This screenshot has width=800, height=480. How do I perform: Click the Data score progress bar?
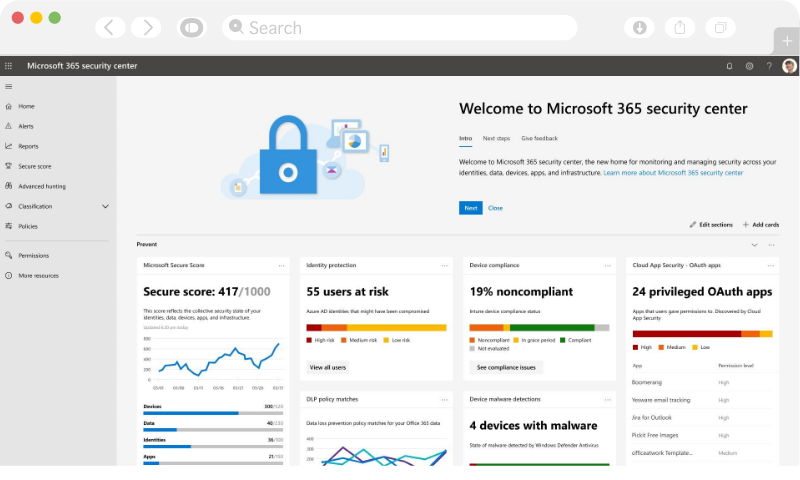(x=213, y=430)
